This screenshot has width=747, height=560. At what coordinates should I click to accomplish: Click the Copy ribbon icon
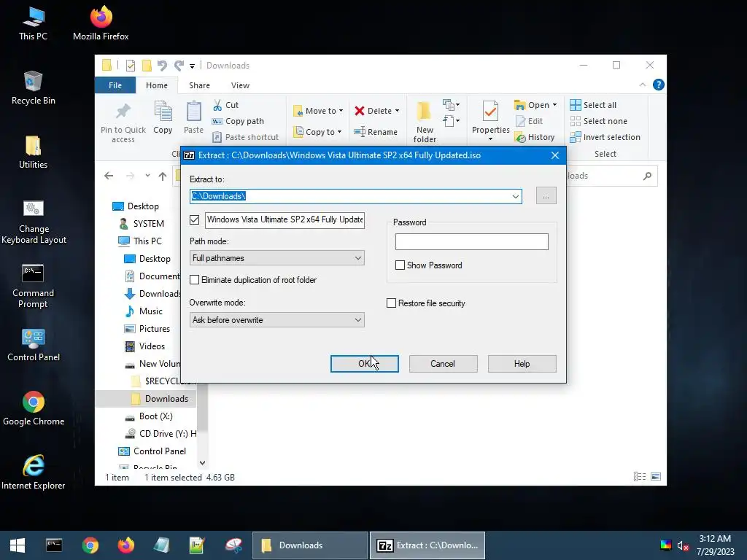[x=163, y=117]
